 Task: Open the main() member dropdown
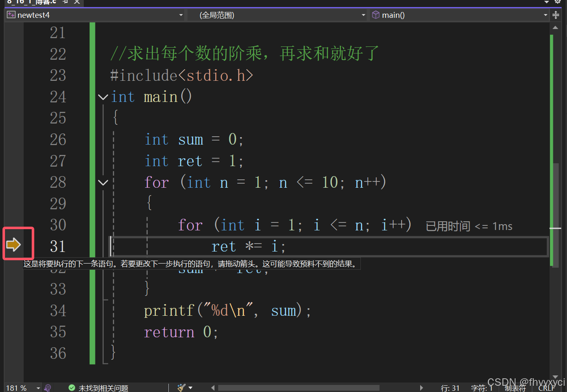[x=460, y=15]
